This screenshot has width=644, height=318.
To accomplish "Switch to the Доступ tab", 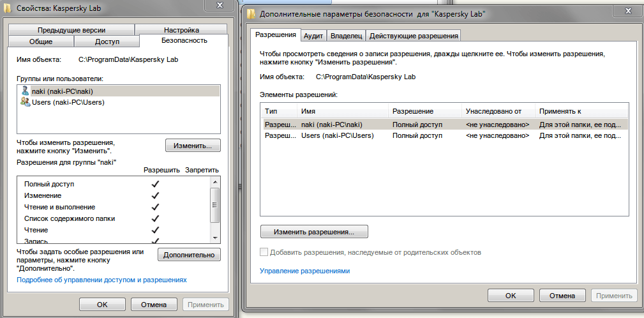I will point(107,42).
